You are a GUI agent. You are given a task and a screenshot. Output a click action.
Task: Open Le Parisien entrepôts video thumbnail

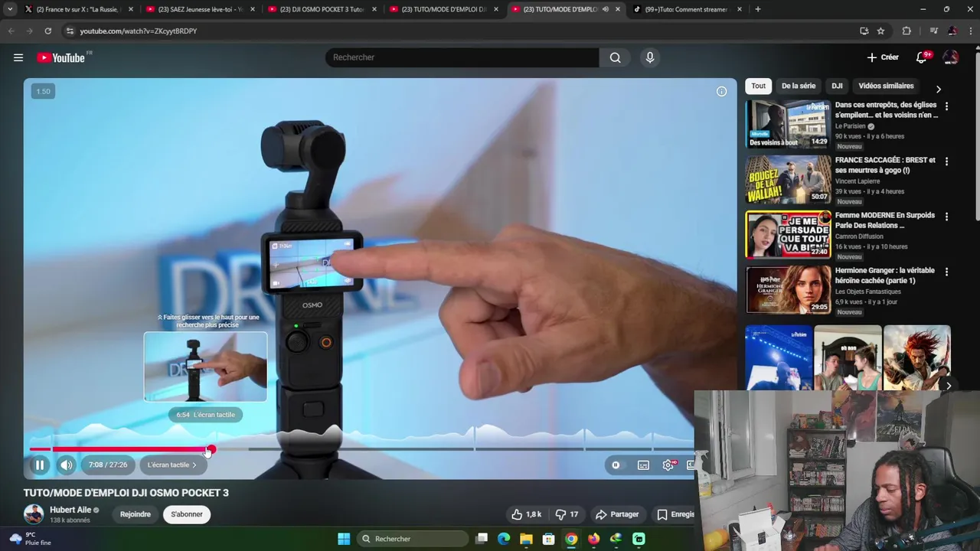(788, 124)
